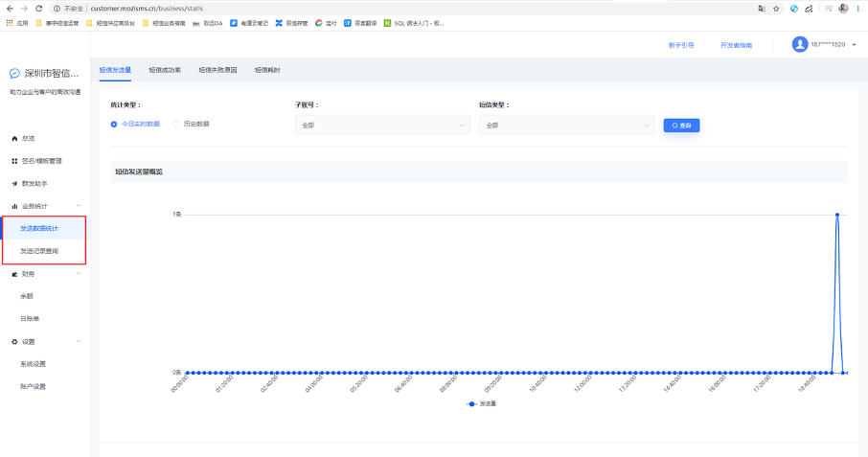The width and height of the screenshot is (868, 457).
Task: Click the blue user avatar icon
Action: pos(800,44)
